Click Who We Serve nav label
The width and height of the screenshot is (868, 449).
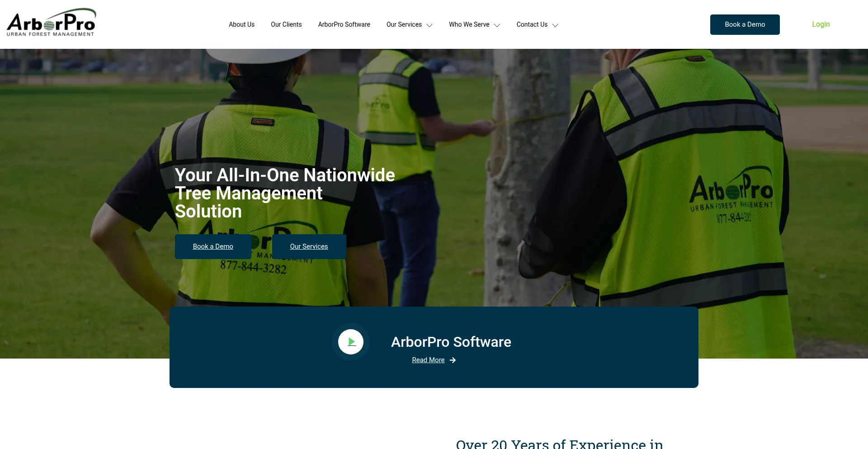click(x=469, y=24)
